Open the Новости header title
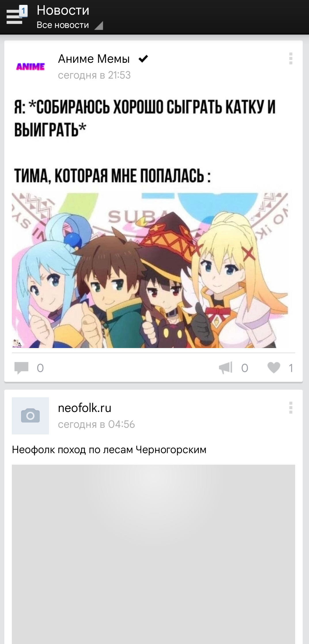This screenshot has height=644, width=309. pyautogui.click(x=63, y=10)
